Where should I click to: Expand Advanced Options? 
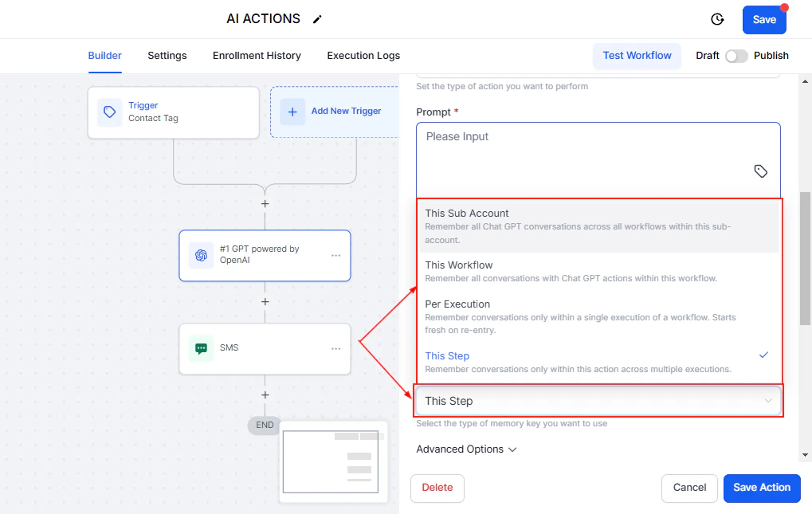pos(466,449)
